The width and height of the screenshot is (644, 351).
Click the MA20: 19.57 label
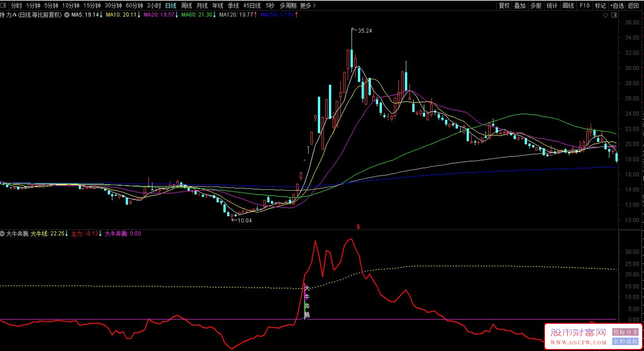point(159,15)
